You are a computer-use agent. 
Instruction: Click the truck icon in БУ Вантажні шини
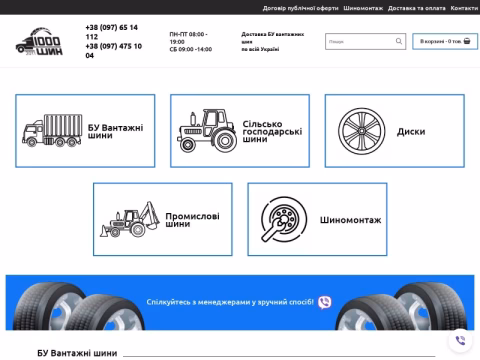pyautogui.click(x=52, y=130)
